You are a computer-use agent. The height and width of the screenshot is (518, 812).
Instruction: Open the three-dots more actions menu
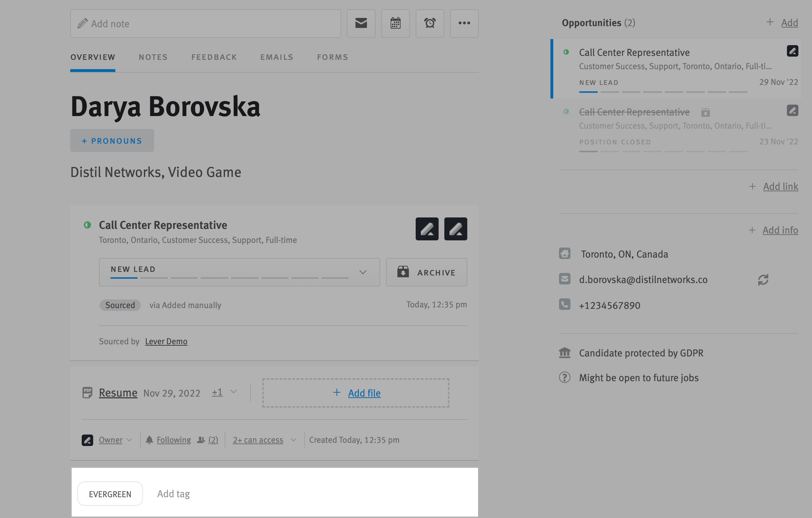pyautogui.click(x=464, y=23)
